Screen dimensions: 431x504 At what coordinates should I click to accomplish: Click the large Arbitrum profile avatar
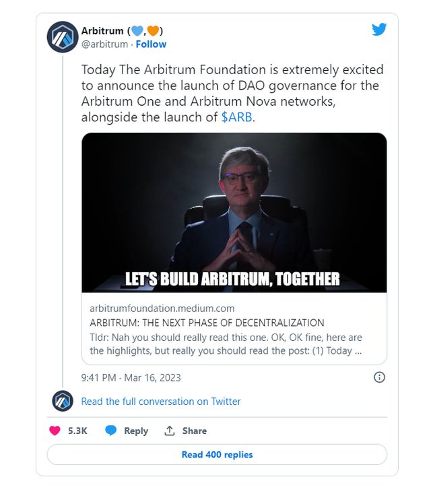click(63, 37)
